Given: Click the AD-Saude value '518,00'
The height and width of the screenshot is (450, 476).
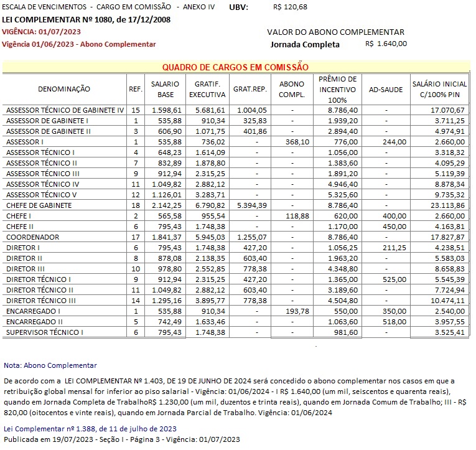Looking at the screenshot, I should (x=394, y=322).
